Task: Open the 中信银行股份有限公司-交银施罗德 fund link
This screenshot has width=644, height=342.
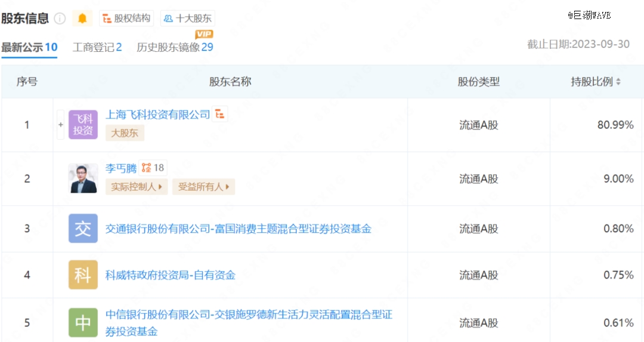Action: pyautogui.click(x=249, y=323)
